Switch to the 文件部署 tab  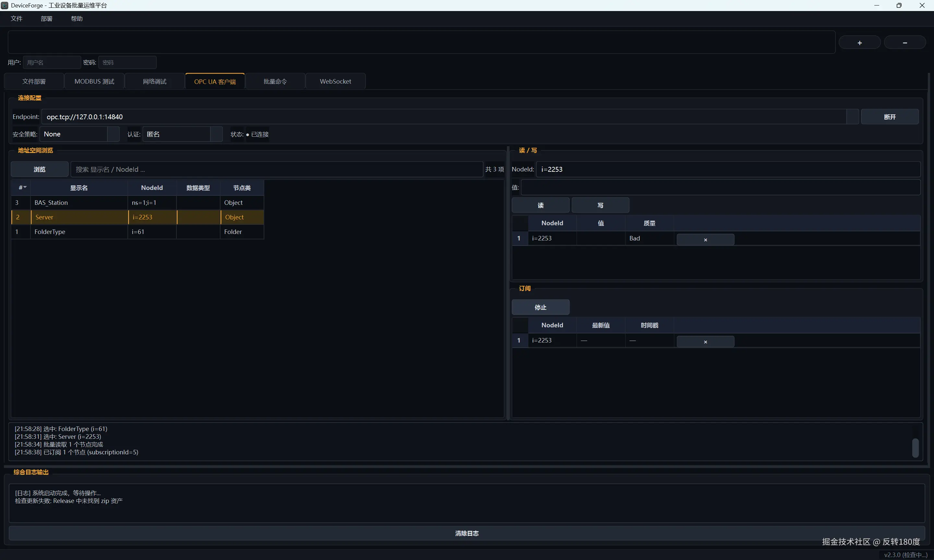tap(34, 81)
